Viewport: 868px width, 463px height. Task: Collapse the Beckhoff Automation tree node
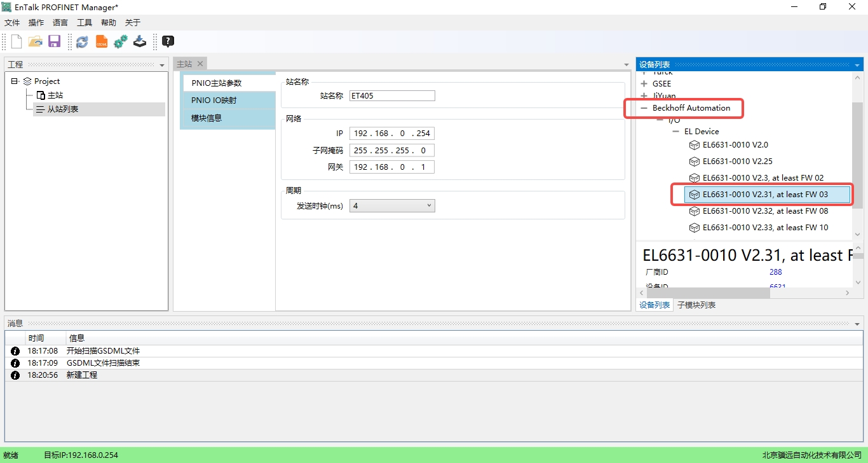tap(644, 108)
